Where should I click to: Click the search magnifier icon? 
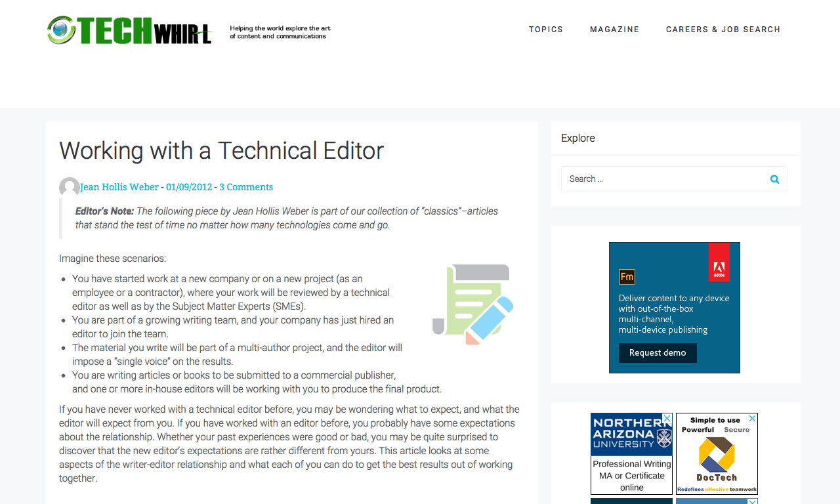pos(774,179)
